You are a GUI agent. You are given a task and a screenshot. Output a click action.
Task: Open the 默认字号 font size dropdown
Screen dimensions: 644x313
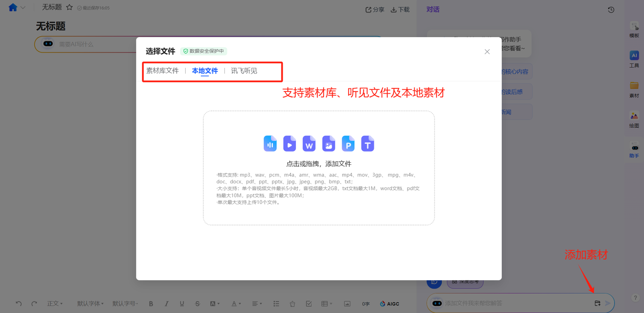click(126, 303)
